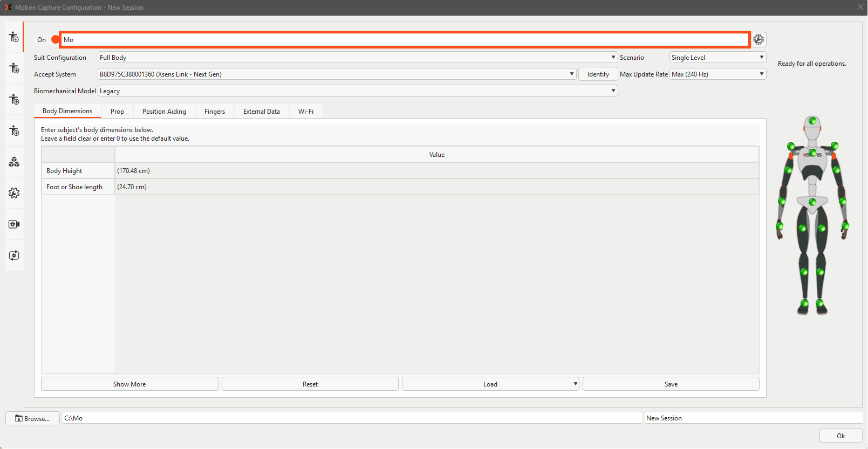
Task: Toggle the orange On switch for the suit
Action: [x=55, y=39]
